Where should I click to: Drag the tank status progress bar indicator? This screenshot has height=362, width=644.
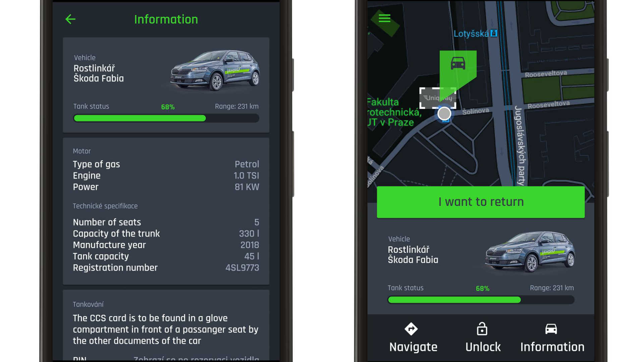click(203, 118)
